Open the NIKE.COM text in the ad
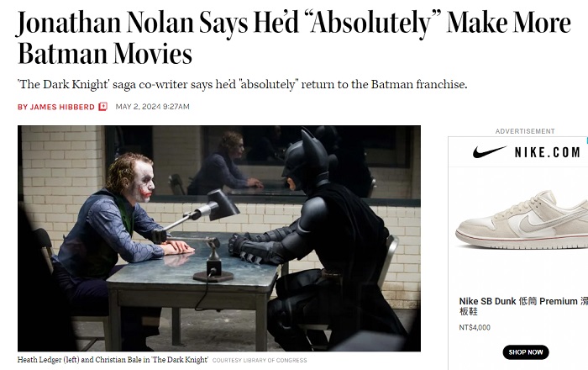 pyautogui.click(x=547, y=152)
